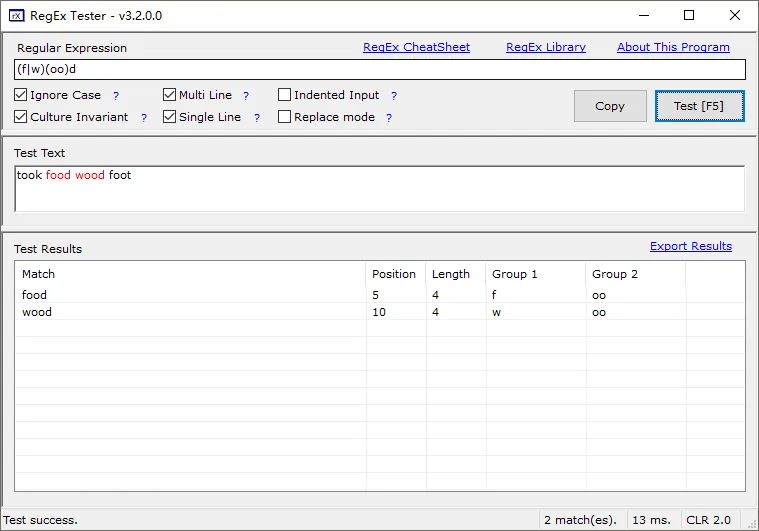Click the question mark beside Single Line
This screenshot has width=759, height=531.
[257, 118]
